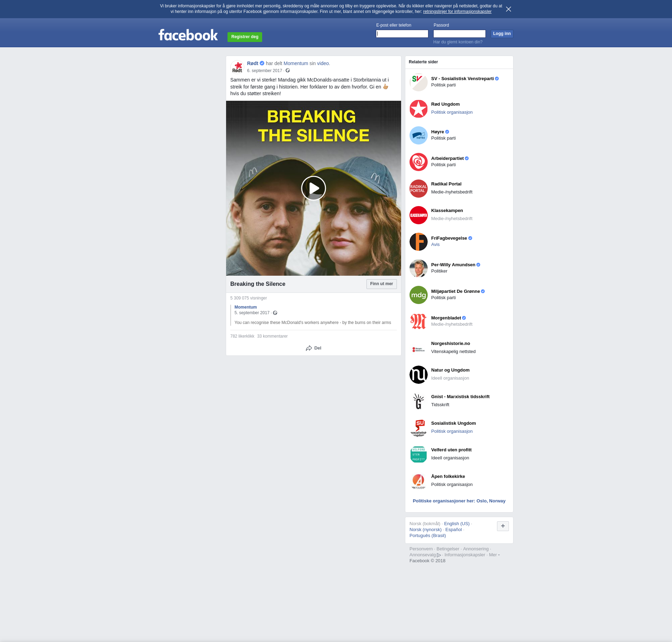
Task: Click the Høyre party logo
Action: (419, 135)
